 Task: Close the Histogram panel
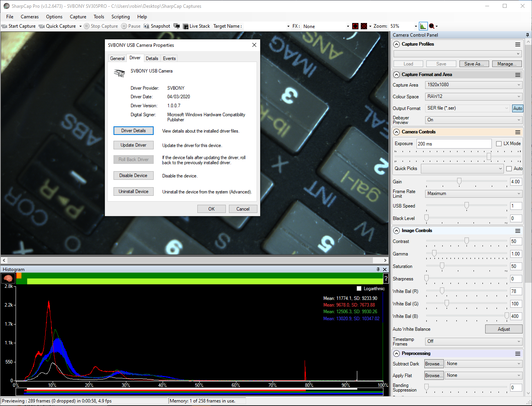[x=385, y=269]
